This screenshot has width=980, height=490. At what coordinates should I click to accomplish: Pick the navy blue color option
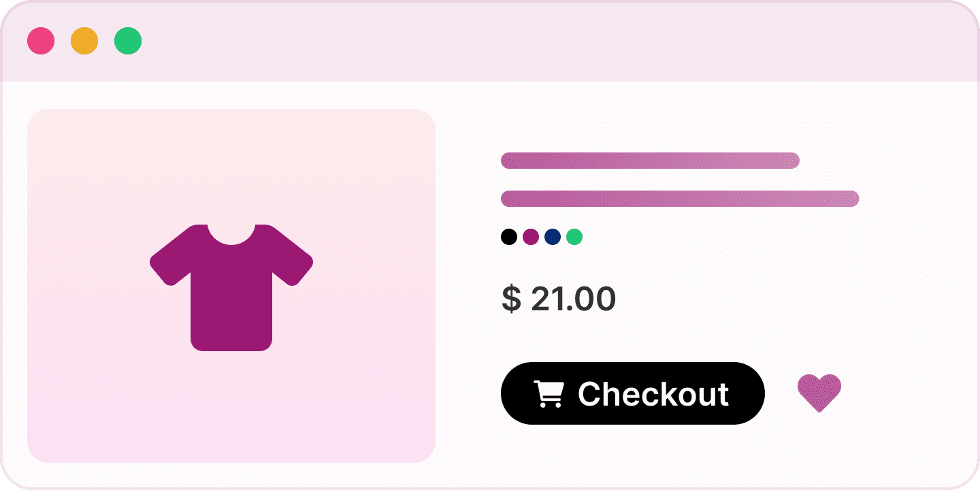(553, 237)
